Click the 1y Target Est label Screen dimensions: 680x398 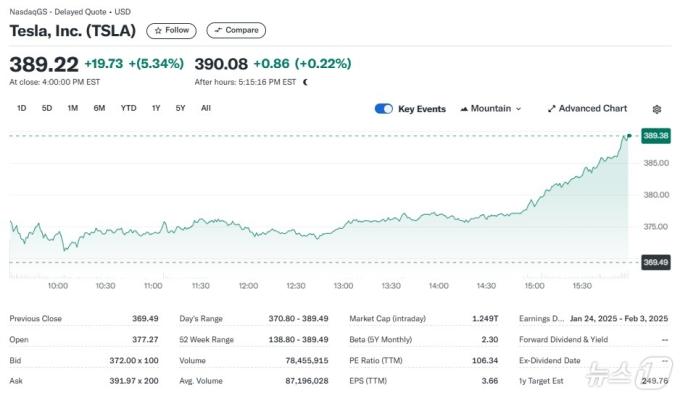click(541, 381)
